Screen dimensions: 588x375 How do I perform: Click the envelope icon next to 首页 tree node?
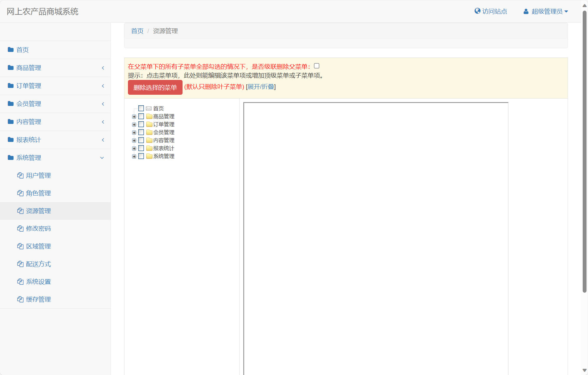(149, 109)
